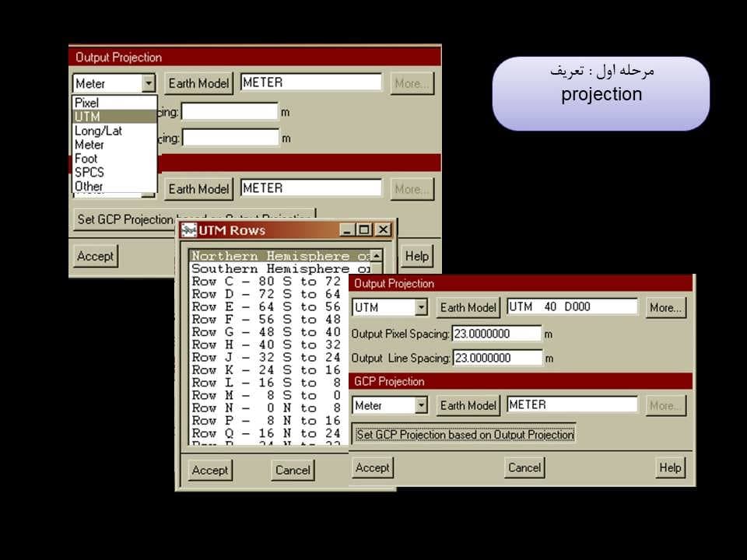Click lower METER field in the top-left dialog

[x=310, y=188]
